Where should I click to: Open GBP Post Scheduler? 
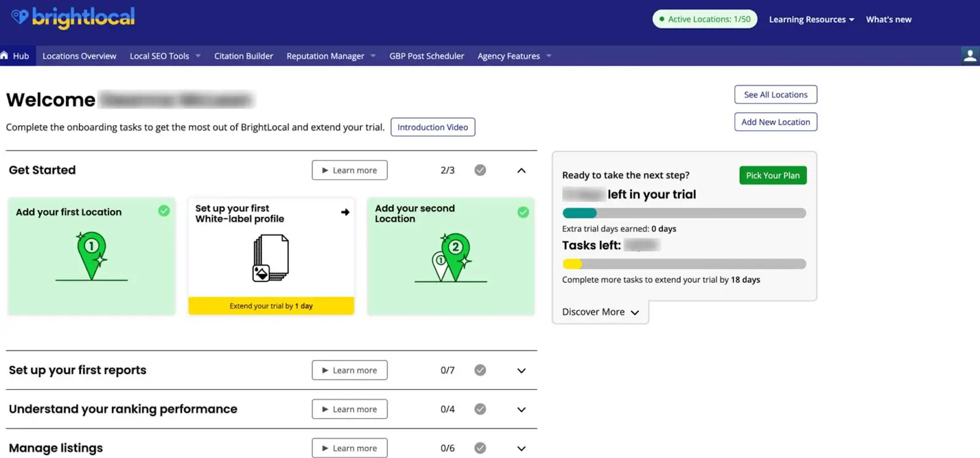coord(427,56)
